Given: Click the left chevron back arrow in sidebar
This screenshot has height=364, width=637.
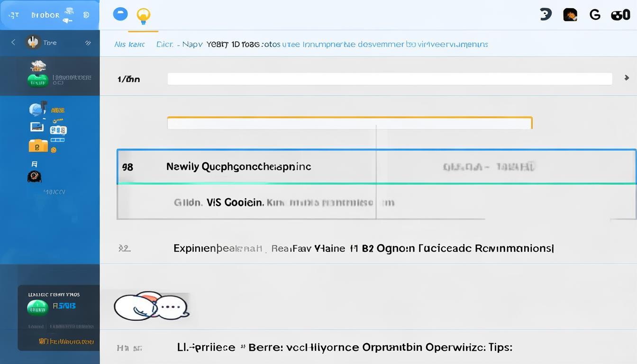Looking at the screenshot, I should click(13, 43).
